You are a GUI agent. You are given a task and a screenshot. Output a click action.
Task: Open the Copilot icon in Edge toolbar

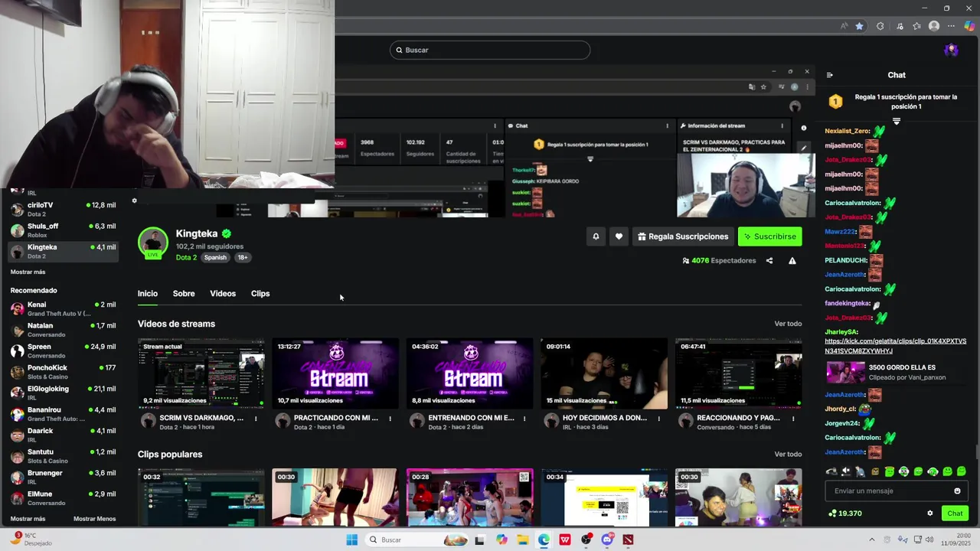click(x=970, y=26)
